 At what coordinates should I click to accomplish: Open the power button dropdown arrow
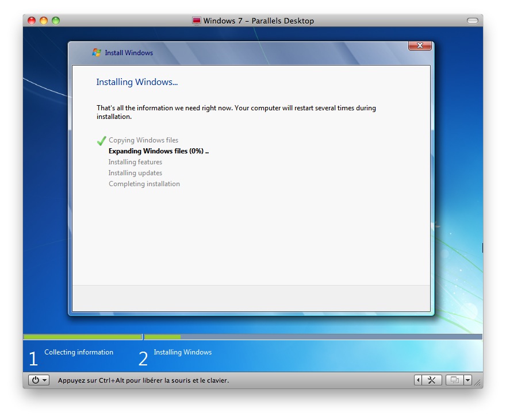coord(44,380)
